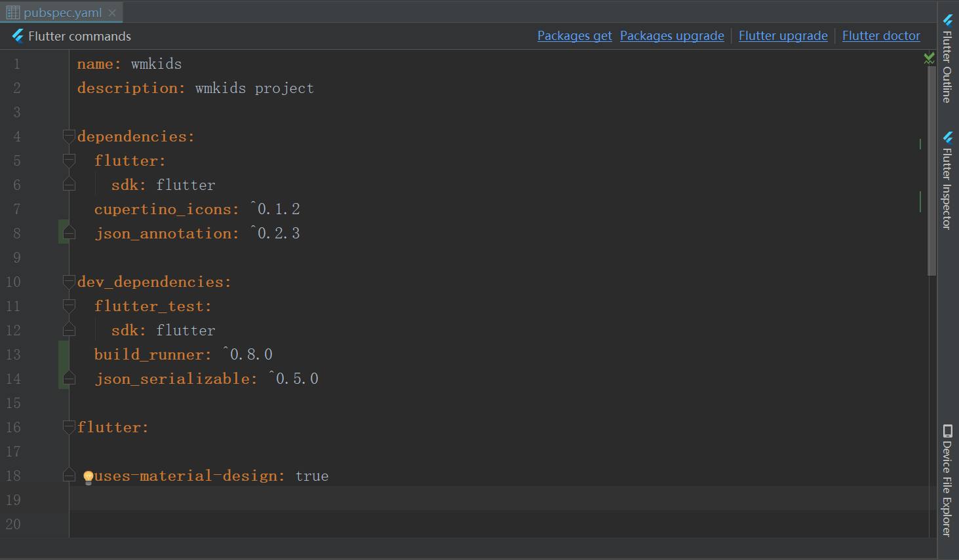This screenshot has height=560, width=959.
Task: Click the 'flutter:' key text on line 5
Action: [130, 160]
